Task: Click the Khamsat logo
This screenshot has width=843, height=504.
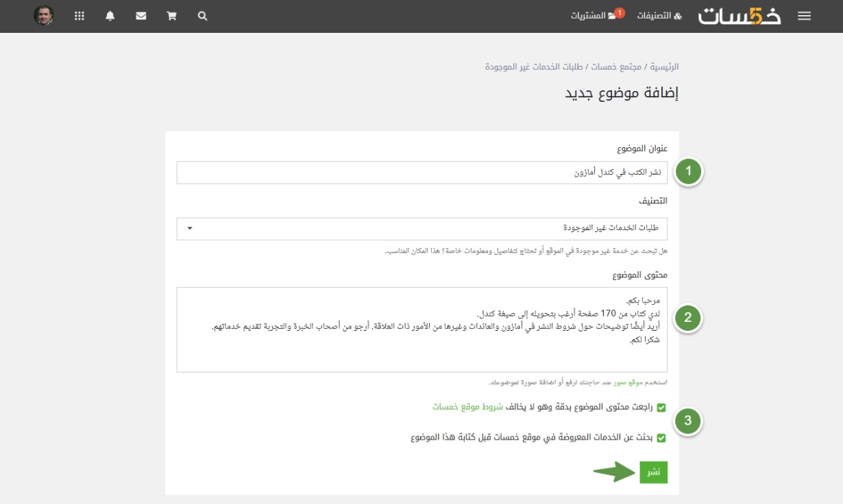Action: 740,16
